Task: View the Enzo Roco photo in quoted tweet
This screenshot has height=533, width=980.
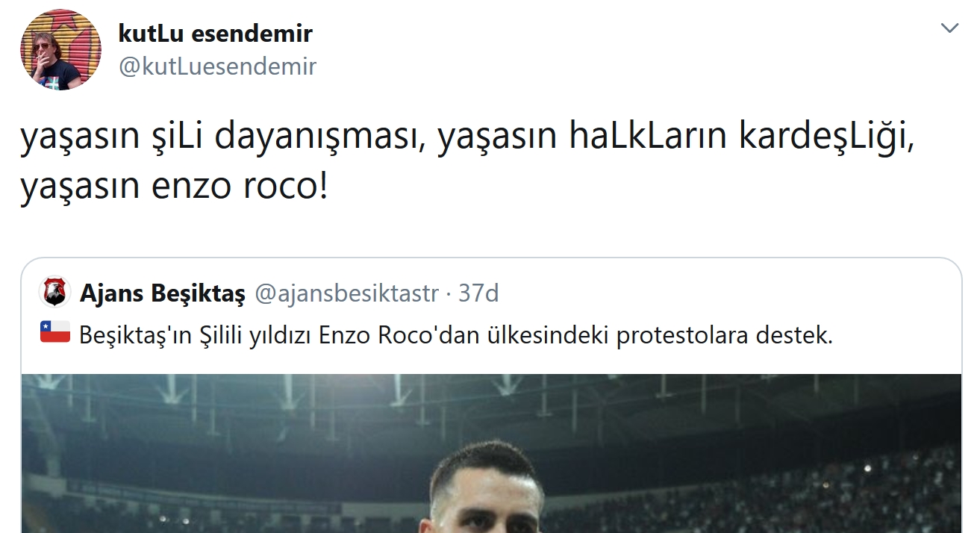Action: pos(491,453)
